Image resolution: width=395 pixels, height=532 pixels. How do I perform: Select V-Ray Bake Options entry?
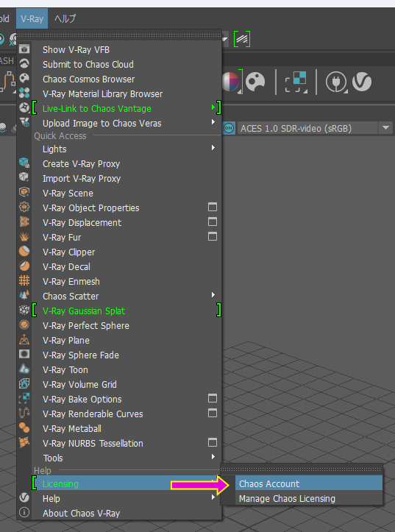(118, 400)
